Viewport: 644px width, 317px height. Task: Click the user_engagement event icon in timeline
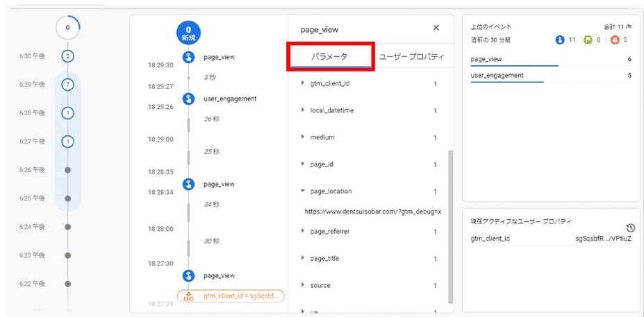coord(188,99)
